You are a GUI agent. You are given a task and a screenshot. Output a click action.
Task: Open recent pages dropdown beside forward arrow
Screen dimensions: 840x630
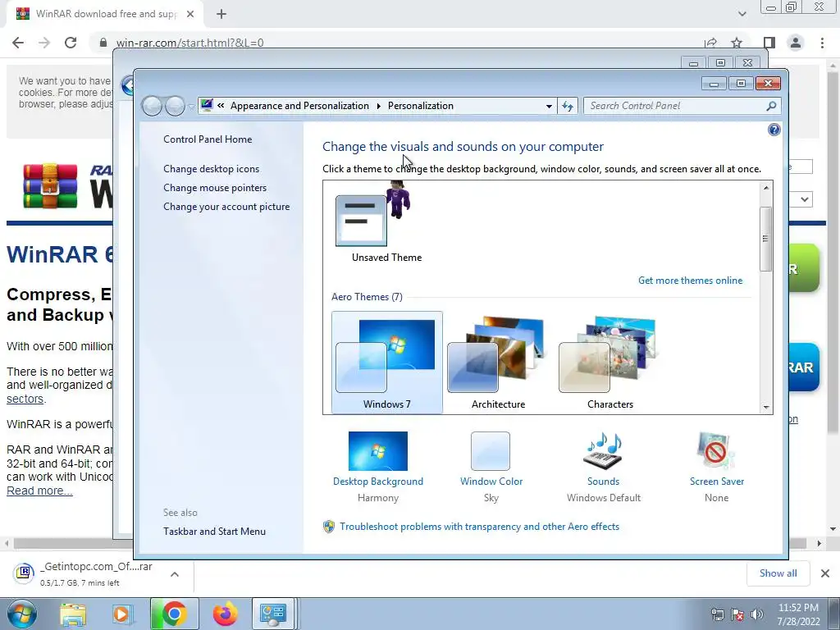point(191,107)
